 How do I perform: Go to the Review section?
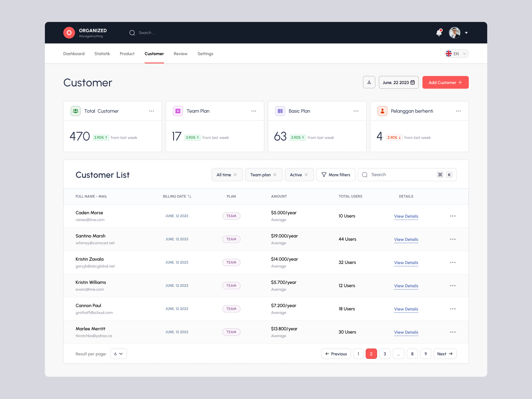[x=180, y=54]
